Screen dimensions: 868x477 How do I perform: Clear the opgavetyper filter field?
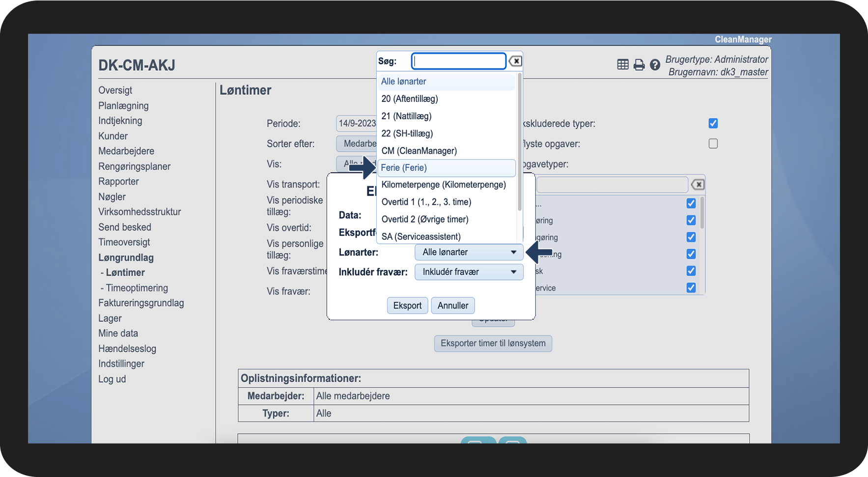(698, 185)
